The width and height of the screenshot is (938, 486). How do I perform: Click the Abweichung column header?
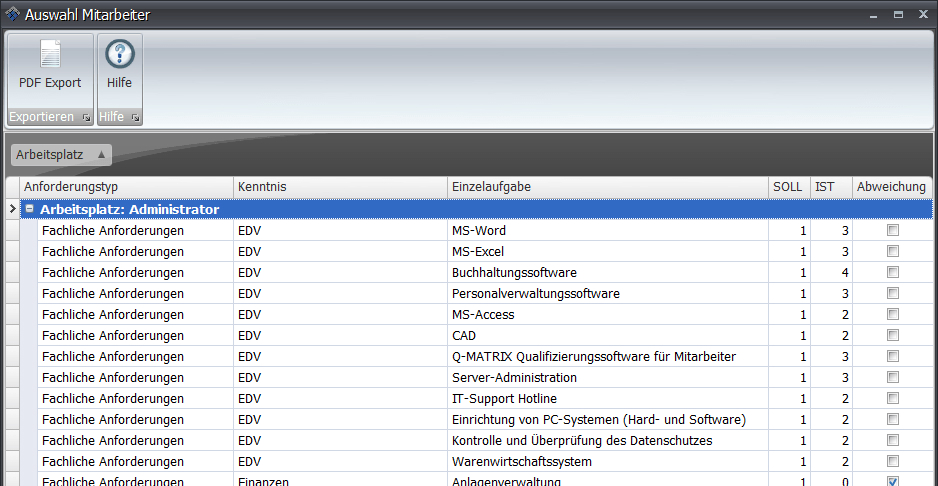point(891,187)
